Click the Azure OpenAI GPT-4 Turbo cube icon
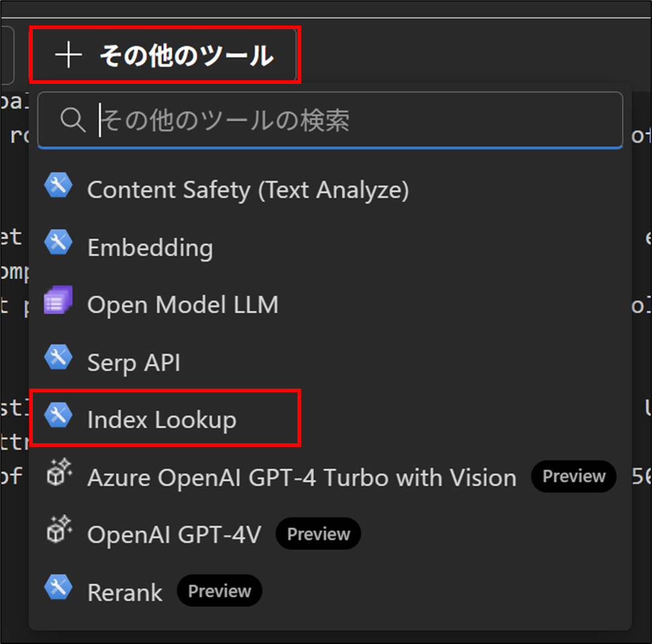Image resolution: width=652 pixels, height=644 pixels. coord(59,473)
